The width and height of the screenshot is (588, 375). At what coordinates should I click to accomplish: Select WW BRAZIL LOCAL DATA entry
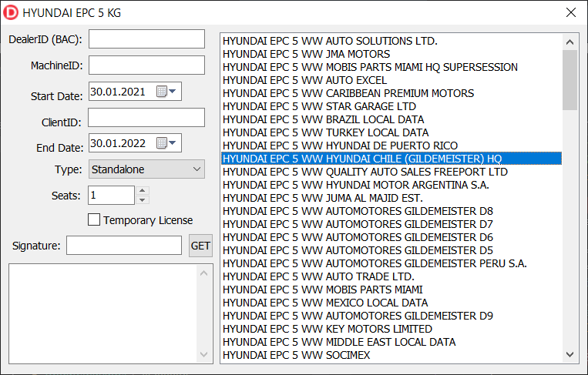click(x=391, y=119)
